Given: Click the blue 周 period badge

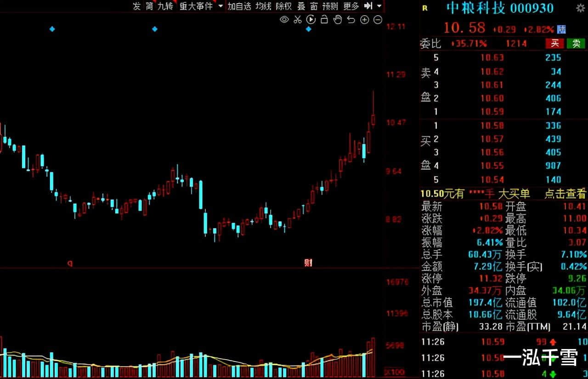Looking at the screenshot, I should point(561,29).
